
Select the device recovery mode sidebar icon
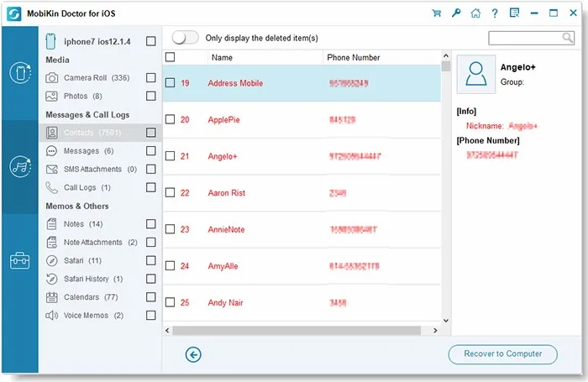click(x=19, y=73)
